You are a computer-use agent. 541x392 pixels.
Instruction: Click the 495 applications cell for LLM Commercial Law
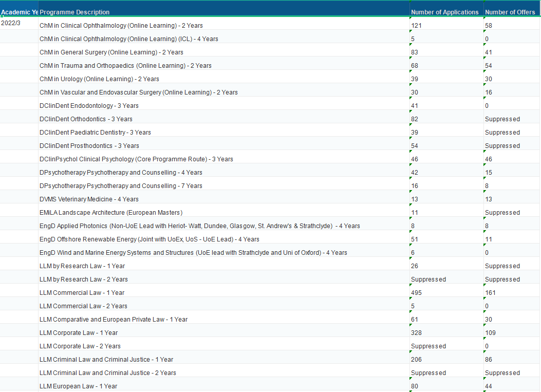point(418,293)
